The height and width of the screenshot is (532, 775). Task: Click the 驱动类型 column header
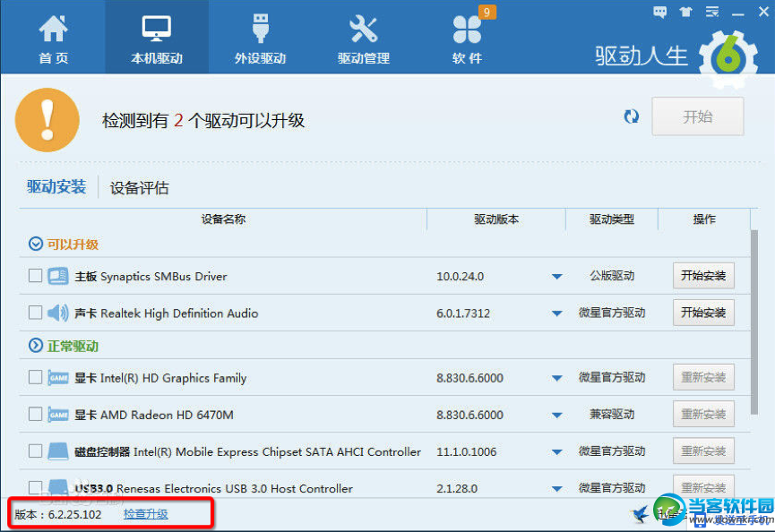coord(611,219)
